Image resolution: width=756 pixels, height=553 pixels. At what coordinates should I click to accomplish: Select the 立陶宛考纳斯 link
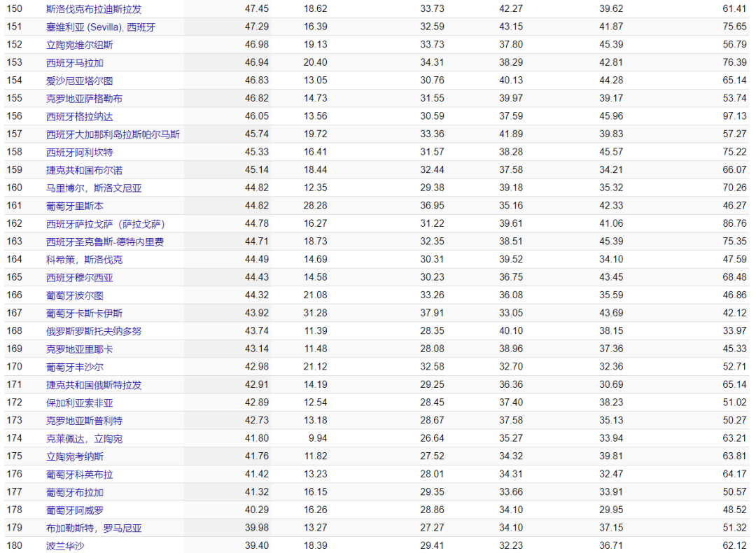[75, 456]
